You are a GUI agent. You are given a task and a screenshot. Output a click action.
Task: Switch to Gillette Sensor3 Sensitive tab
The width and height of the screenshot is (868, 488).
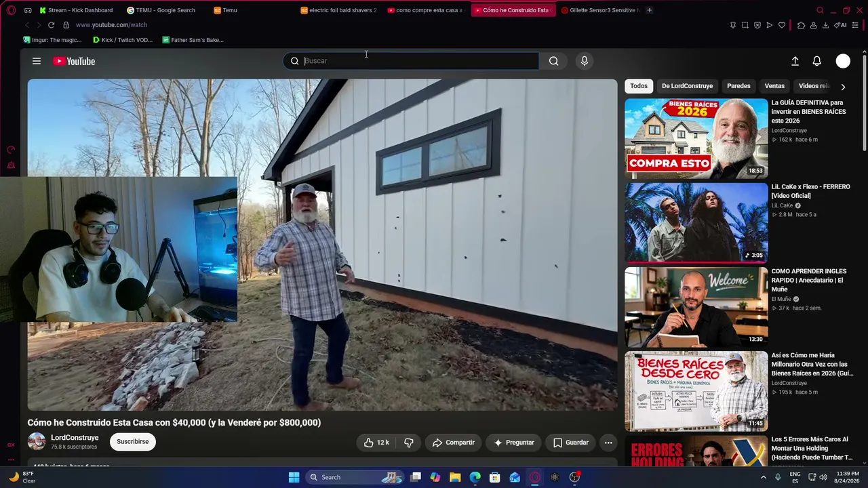(x=599, y=10)
